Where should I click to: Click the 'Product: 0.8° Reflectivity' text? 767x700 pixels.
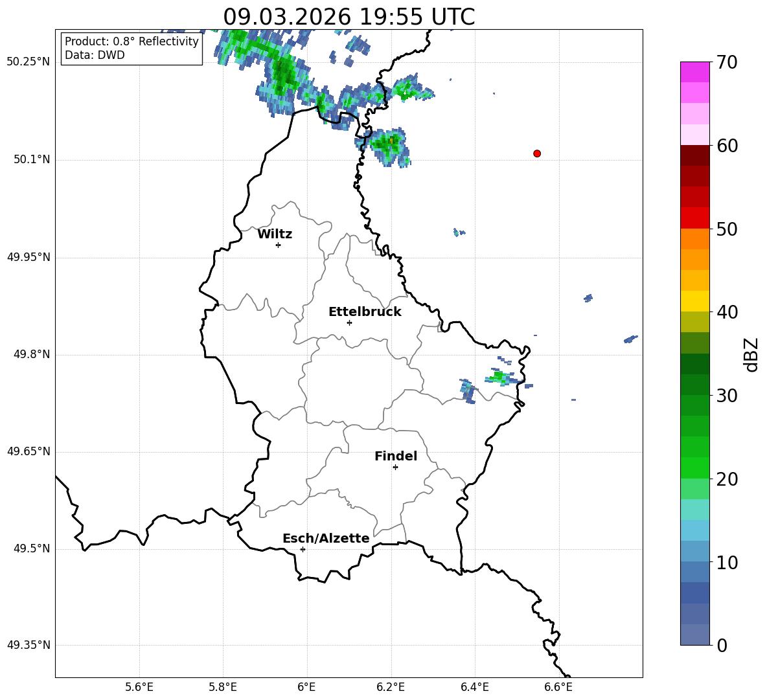[x=132, y=41]
